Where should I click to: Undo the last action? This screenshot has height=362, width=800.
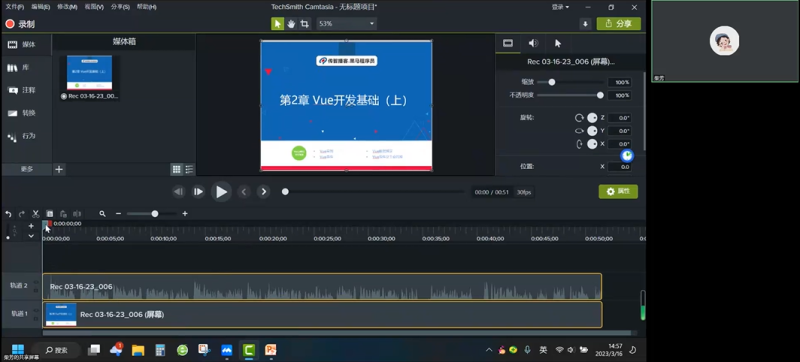(x=8, y=214)
